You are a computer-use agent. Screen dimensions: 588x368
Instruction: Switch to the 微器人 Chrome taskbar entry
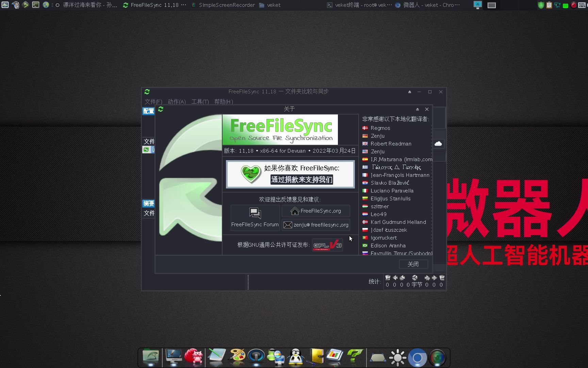[x=427, y=5]
